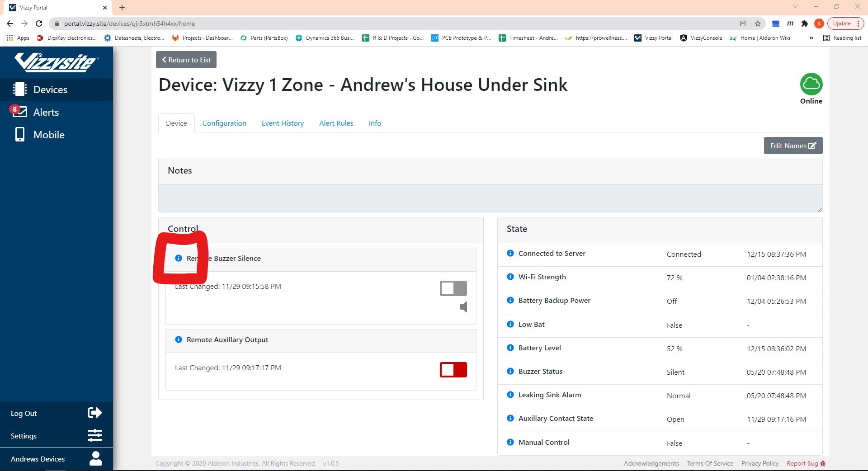Expand hidden bookmarks with the chevron
This screenshot has width=868, height=471.
click(x=811, y=38)
